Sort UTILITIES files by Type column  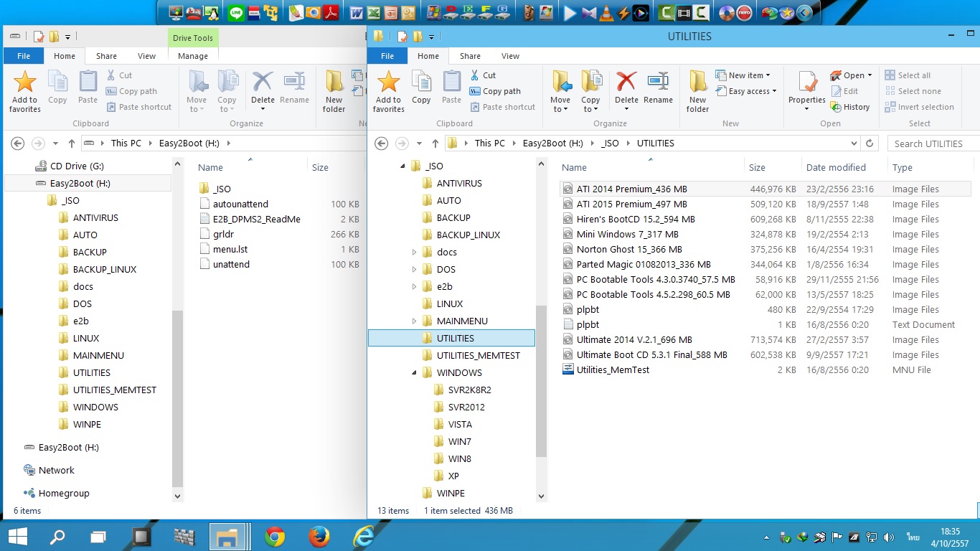point(931,167)
